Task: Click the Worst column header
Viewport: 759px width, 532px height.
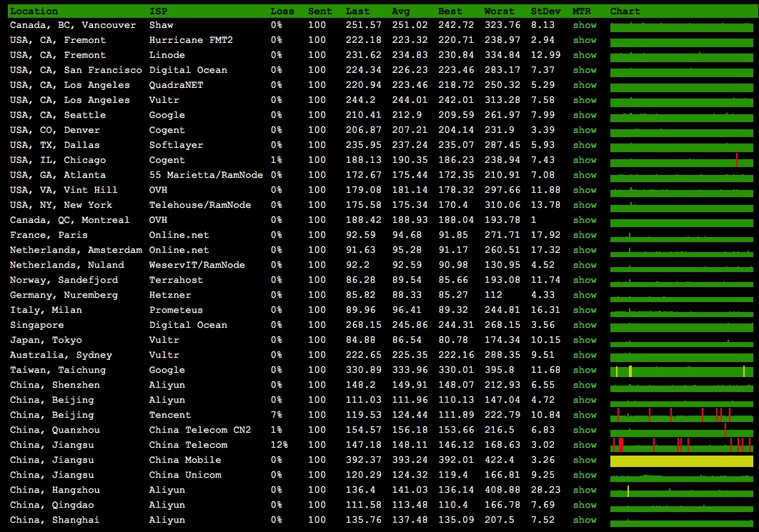Action: click(500, 11)
